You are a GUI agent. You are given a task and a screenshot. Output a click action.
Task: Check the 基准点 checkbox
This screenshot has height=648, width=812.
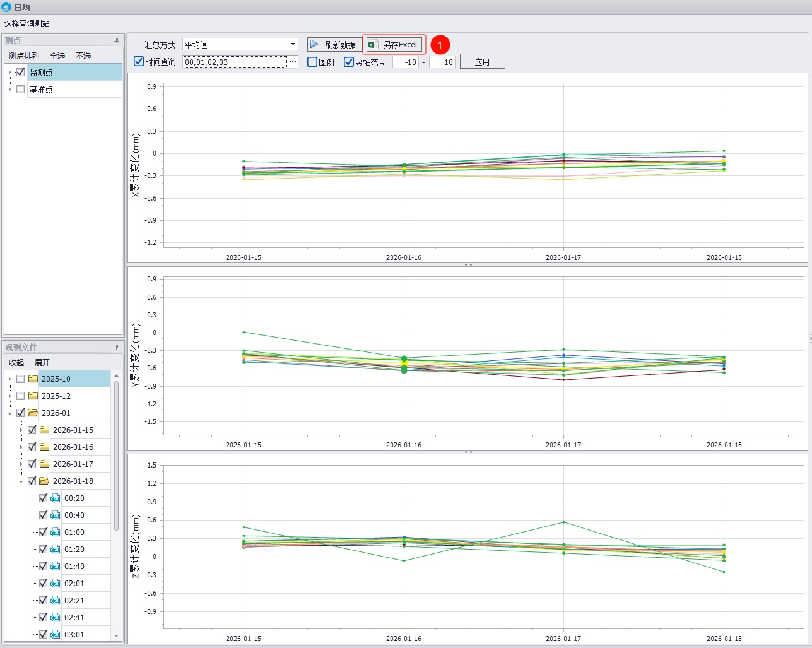(x=20, y=90)
